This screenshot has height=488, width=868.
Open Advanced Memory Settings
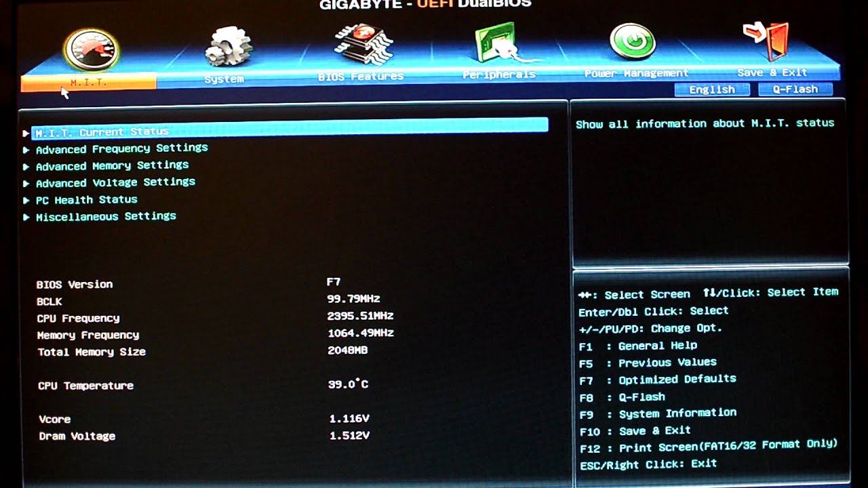[113, 165]
